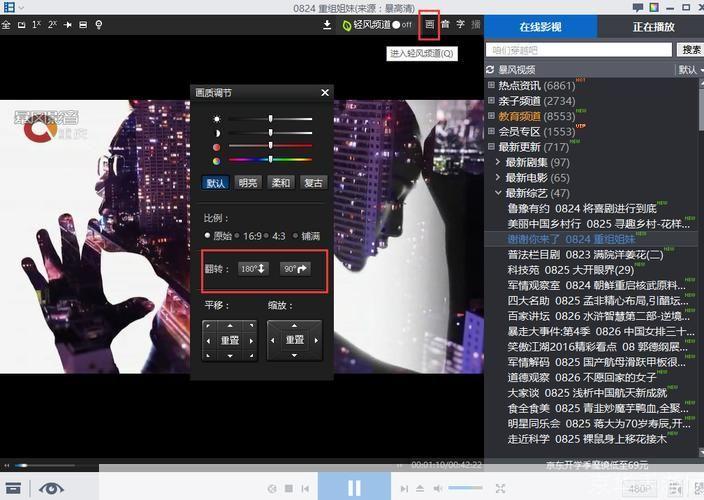Screen dimensions: 704x500
Task: Click the 画 picture quality icon
Action: coord(430,24)
